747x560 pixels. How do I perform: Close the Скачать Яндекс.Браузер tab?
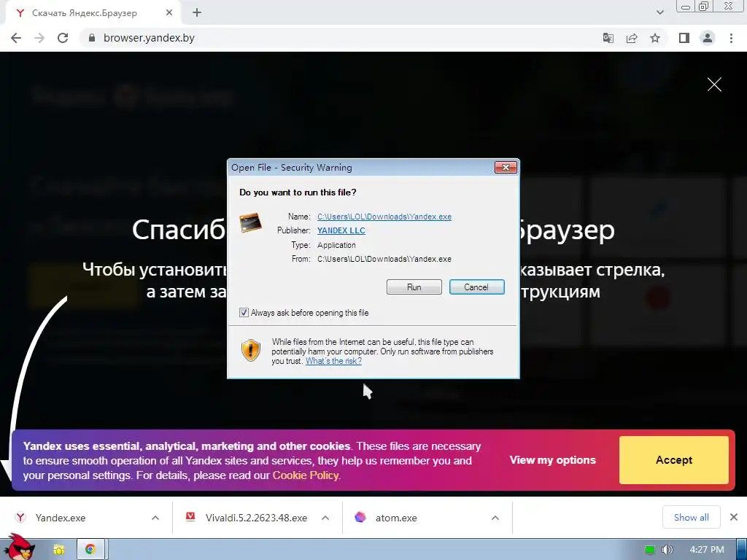pyautogui.click(x=169, y=13)
